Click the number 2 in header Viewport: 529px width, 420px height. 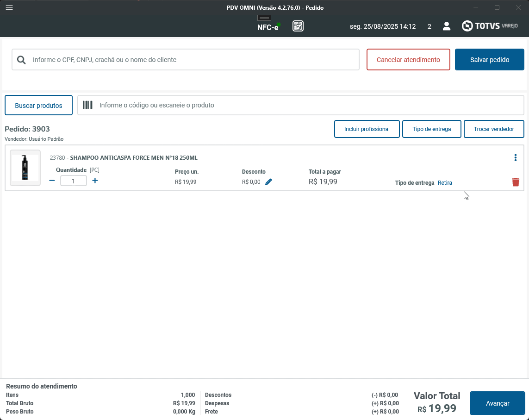click(x=429, y=26)
